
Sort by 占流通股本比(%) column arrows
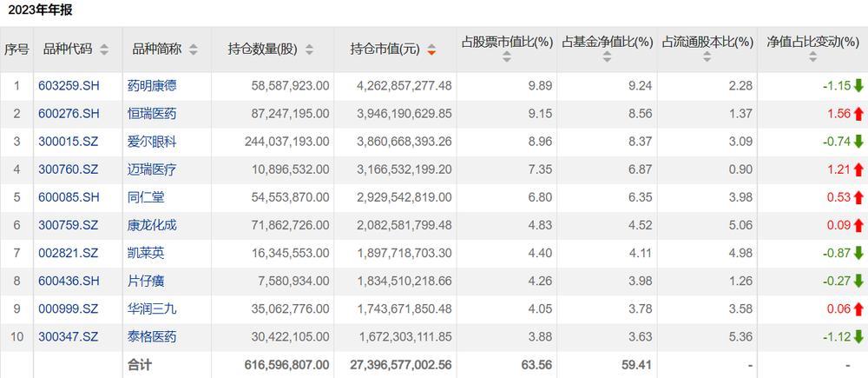pyautogui.click(x=707, y=56)
